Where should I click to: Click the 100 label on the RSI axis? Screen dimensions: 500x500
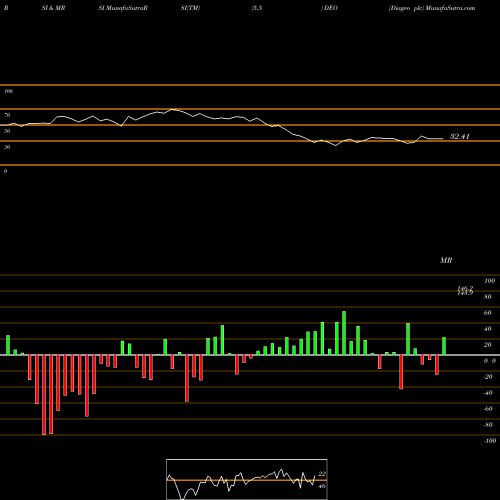pos(8,91)
